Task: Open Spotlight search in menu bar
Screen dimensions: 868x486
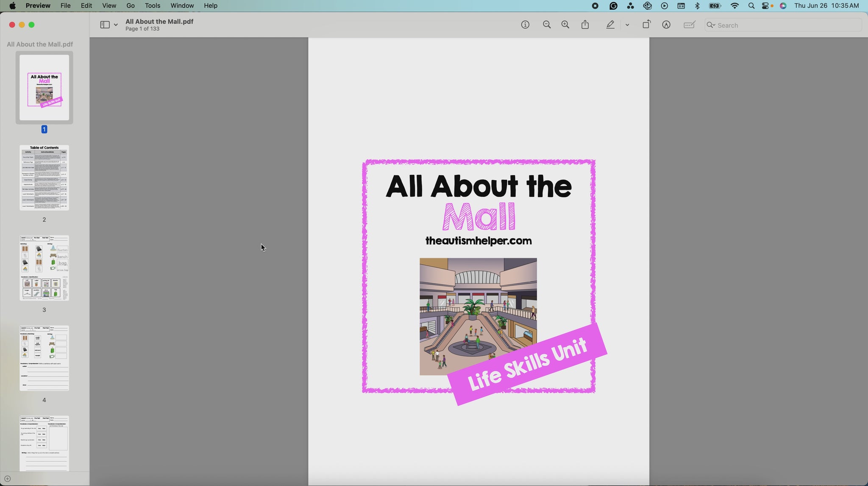Action: [751, 6]
